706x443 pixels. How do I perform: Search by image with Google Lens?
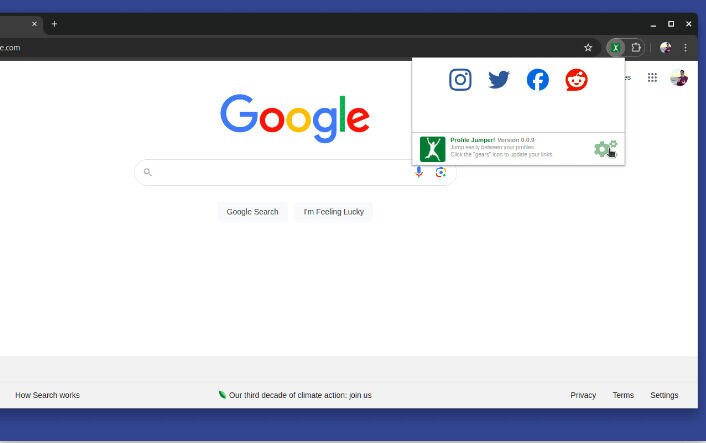(x=440, y=172)
